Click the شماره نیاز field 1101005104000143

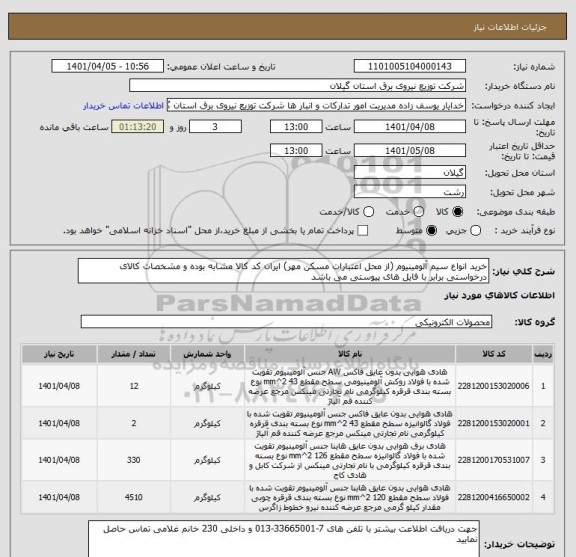pyautogui.click(x=410, y=67)
